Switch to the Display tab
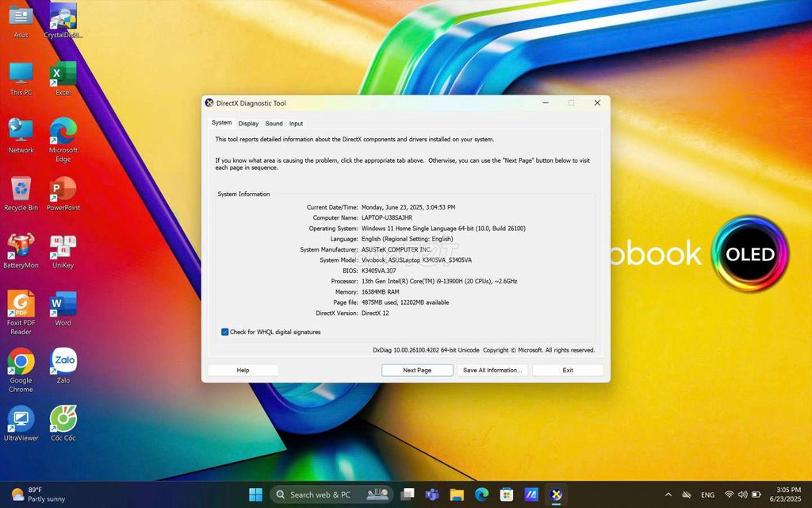This screenshot has width=812, height=508. click(248, 123)
